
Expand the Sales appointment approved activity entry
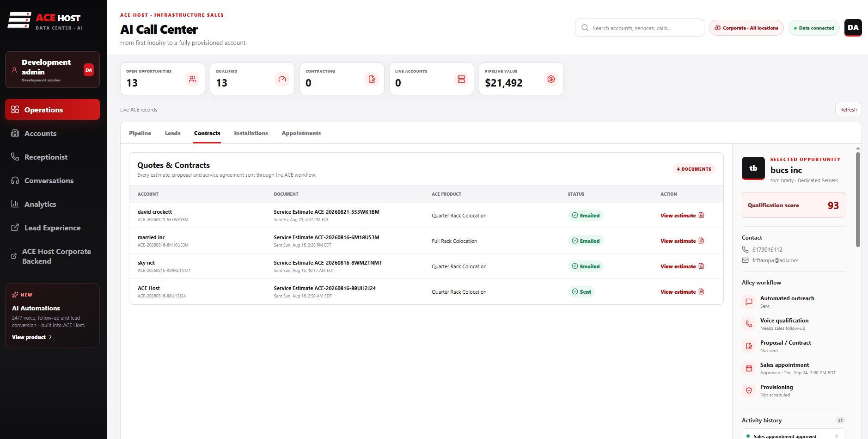[x=793, y=435]
